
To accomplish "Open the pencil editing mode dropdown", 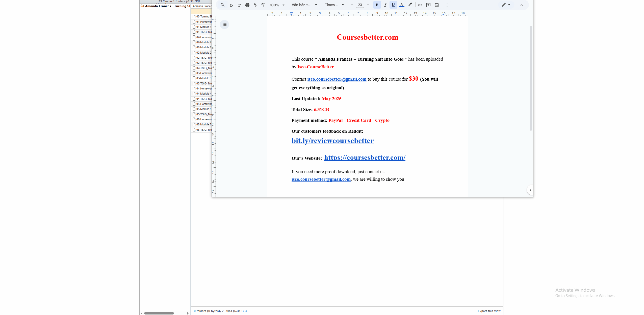I will click(x=506, y=5).
